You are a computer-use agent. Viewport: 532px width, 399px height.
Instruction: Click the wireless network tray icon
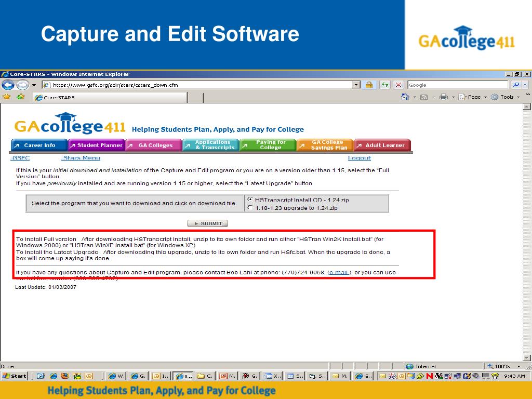(x=495, y=376)
